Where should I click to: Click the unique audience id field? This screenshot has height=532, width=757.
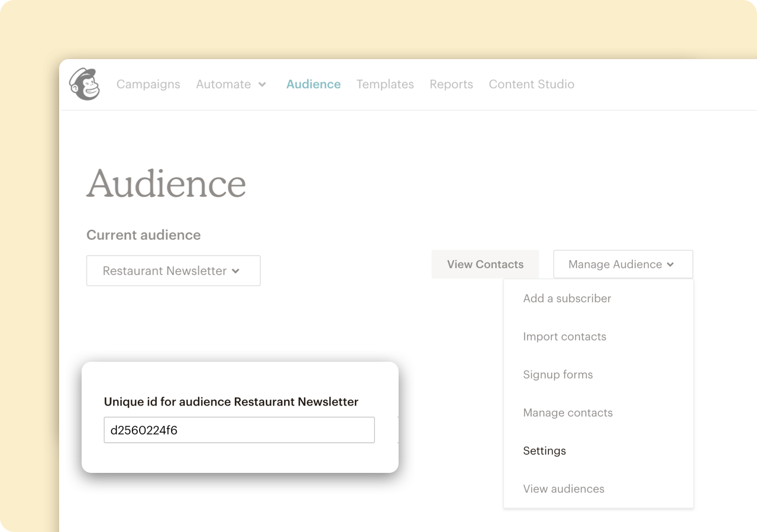[239, 430]
